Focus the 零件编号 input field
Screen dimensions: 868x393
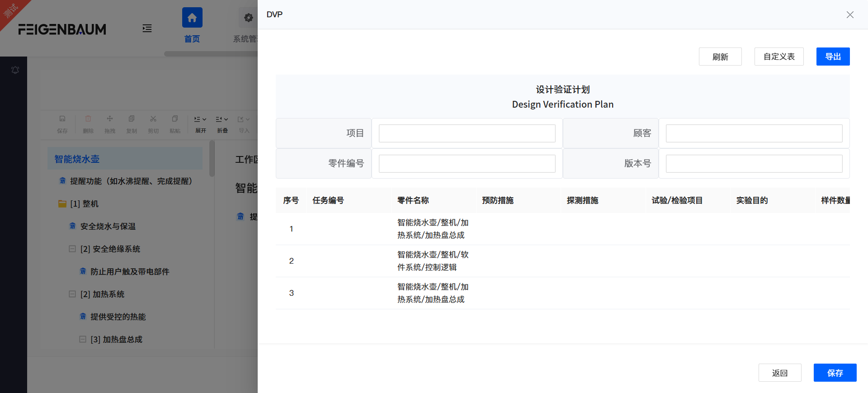click(467, 164)
